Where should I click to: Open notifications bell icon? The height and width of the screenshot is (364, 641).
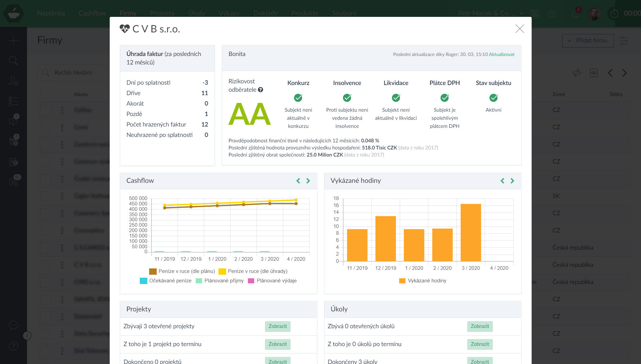coord(576,13)
